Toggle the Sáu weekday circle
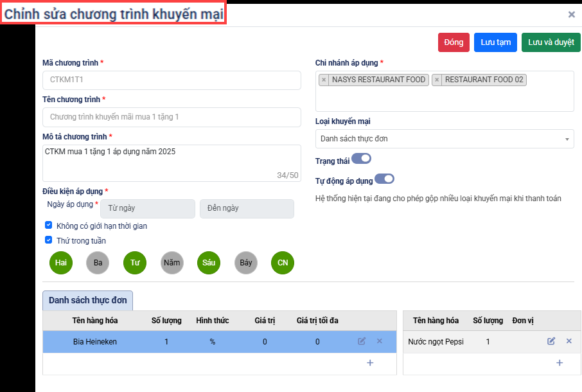582x392 pixels. (209, 263)
